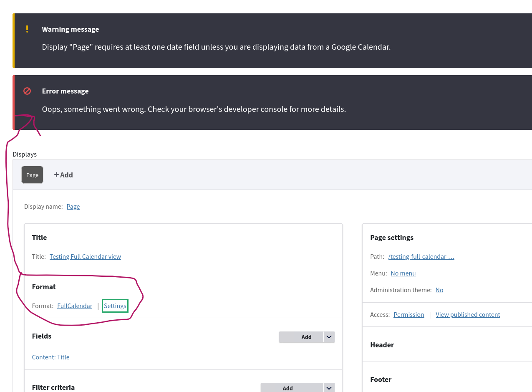Click View published content link
This screenshot has height=392, width=532.
(468, 314)
